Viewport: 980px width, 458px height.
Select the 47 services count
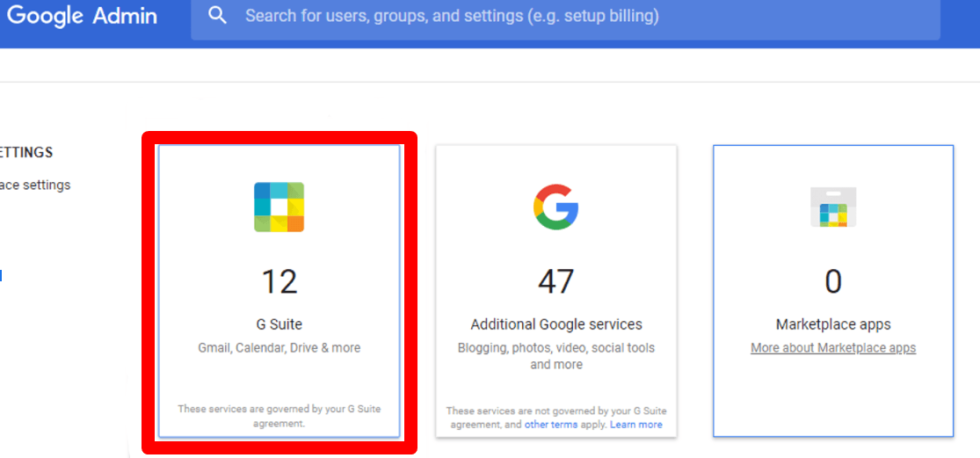[x=555, y=282]
